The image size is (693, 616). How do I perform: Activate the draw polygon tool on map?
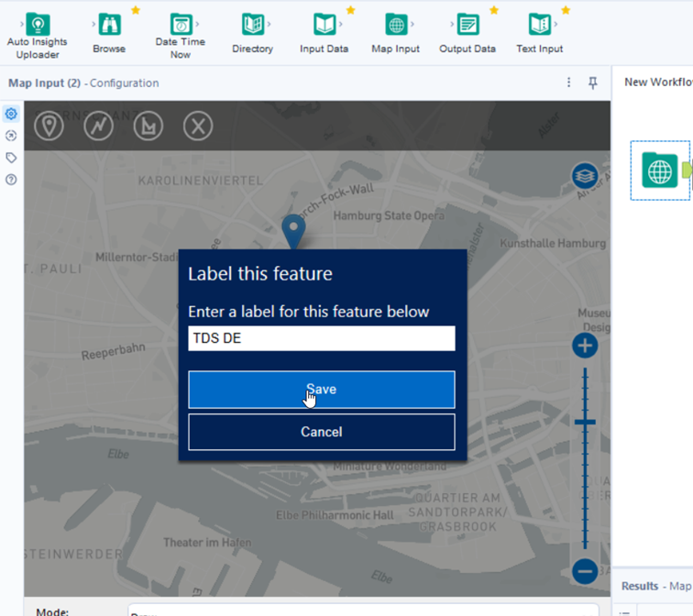point(148,126)
